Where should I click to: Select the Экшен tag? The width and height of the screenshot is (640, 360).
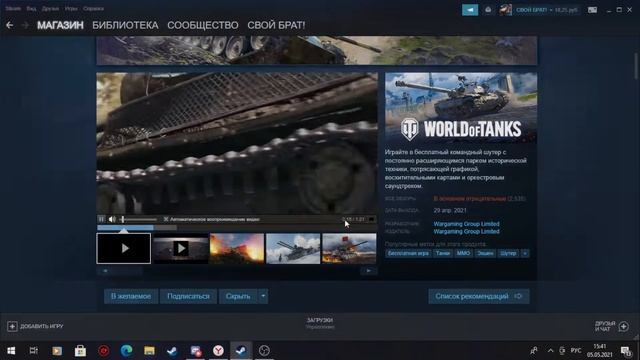click(485, 253)
